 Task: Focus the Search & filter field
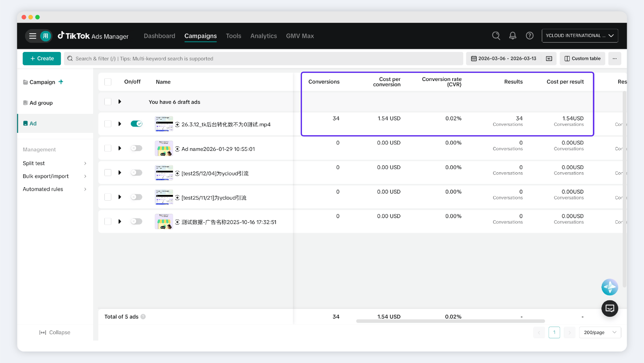pyautogui.click(x=264, y=58)
